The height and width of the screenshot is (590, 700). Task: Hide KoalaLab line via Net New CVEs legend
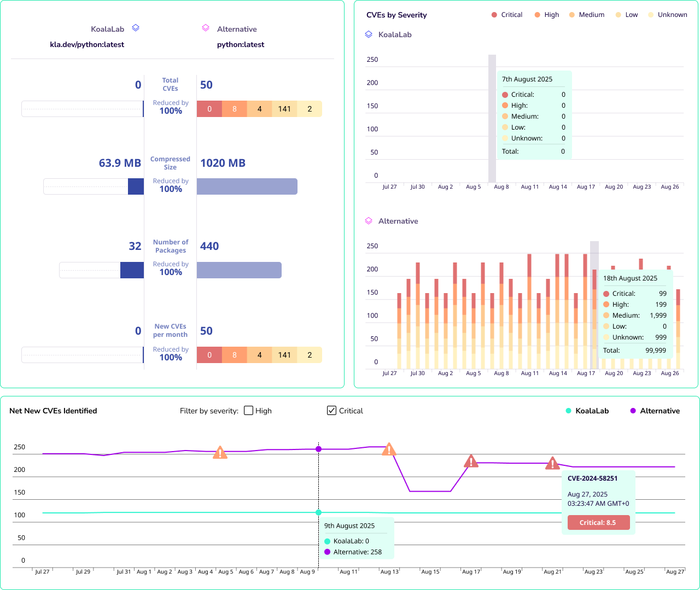point(587,411)
